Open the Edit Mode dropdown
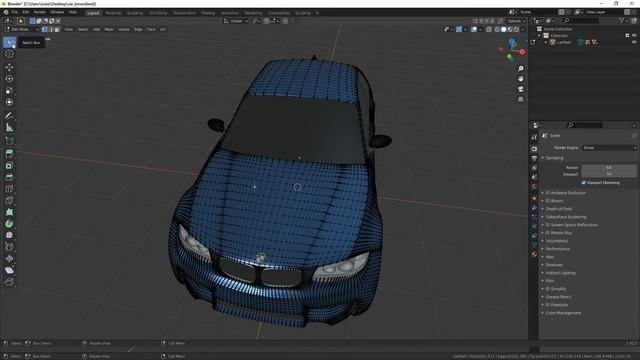The width and height of the screenshot is (640, 360). (x=22, y=29)
